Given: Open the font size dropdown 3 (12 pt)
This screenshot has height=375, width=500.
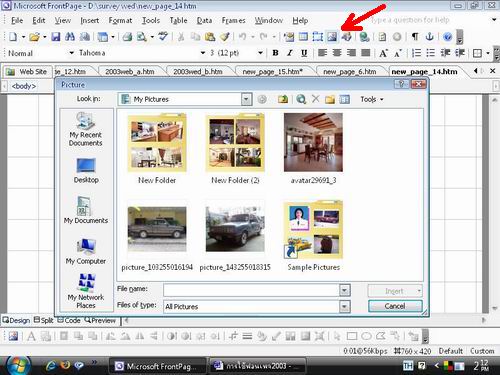Looking at the screenshot, I should pyautogui.click(x=260, y=53).
